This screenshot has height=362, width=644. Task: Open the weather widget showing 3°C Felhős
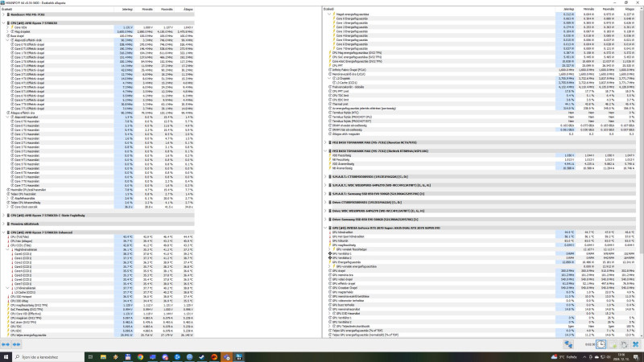click(x=565, y=357)
